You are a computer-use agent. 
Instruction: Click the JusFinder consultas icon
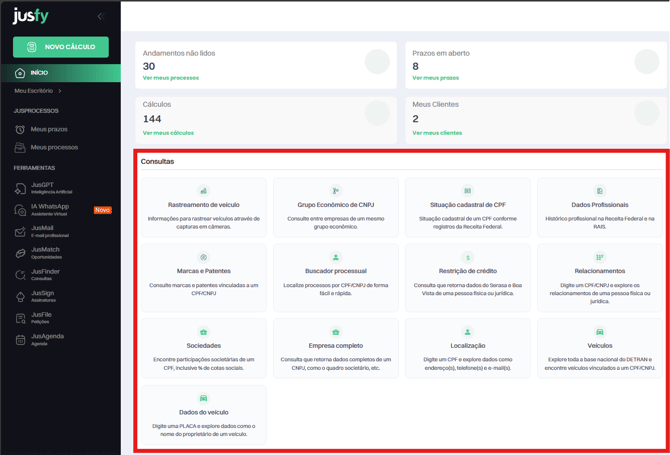click(20, 275)
